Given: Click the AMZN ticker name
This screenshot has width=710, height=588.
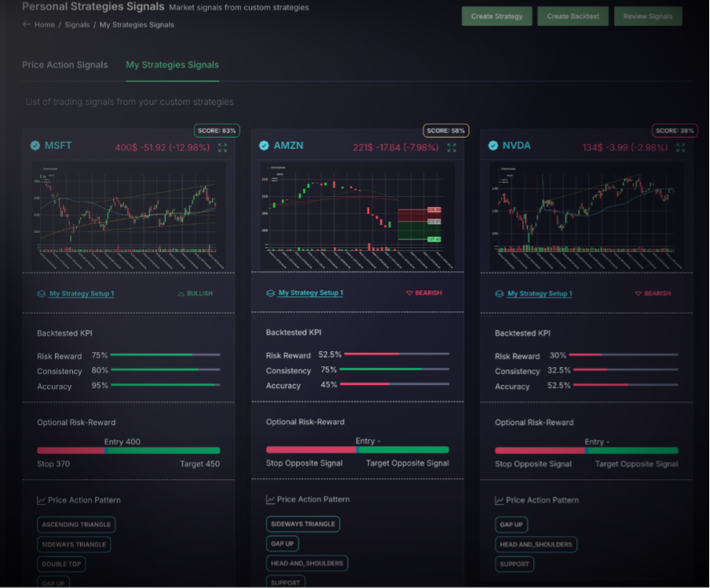Looking at the screenshot, I should pos(288,146).
